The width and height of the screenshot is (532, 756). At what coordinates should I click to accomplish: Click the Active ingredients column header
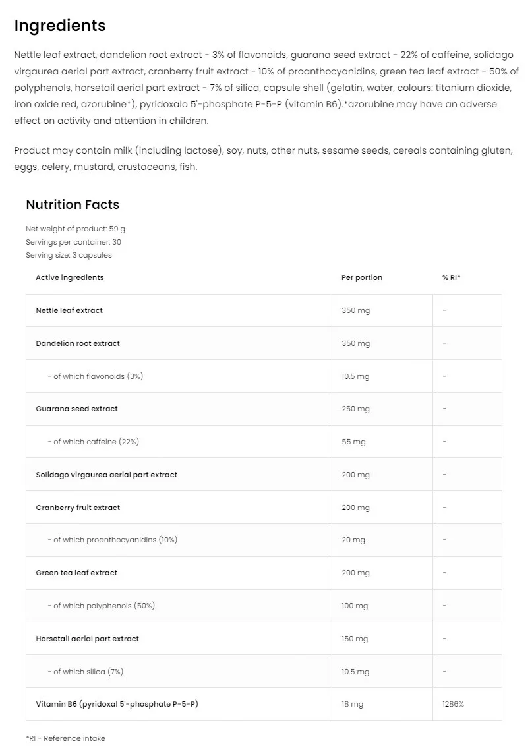pos(69,277)
